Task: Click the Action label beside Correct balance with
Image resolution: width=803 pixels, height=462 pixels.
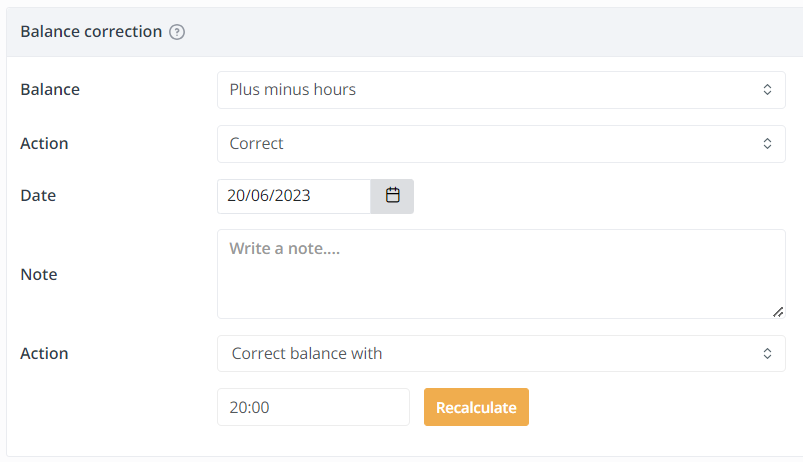Action: point(44,353)
